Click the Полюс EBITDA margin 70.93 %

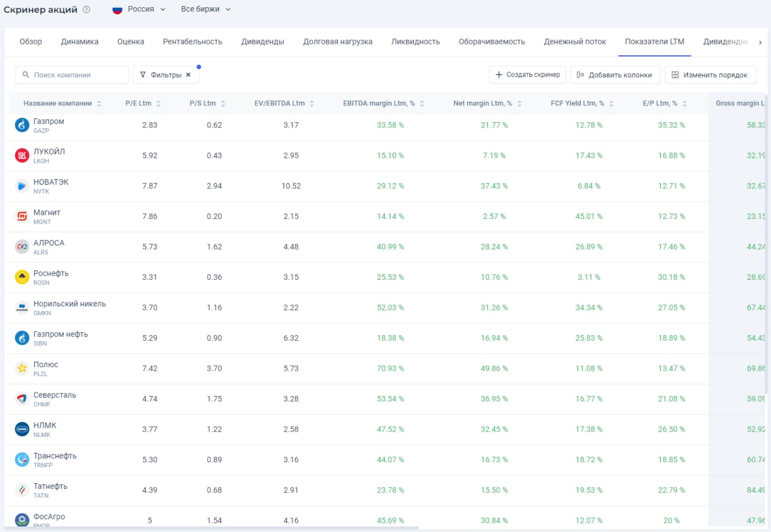(x=390, y=368)
